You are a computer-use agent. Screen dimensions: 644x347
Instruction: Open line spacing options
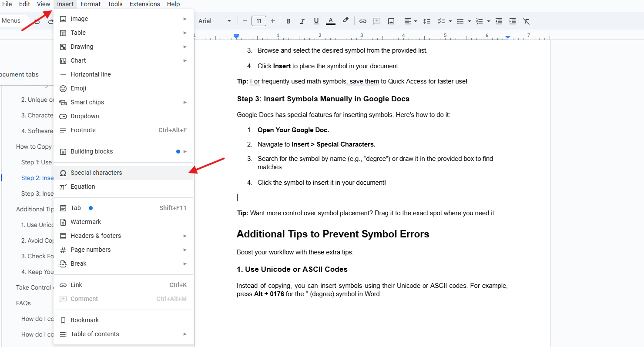click(x=426, y=20)
